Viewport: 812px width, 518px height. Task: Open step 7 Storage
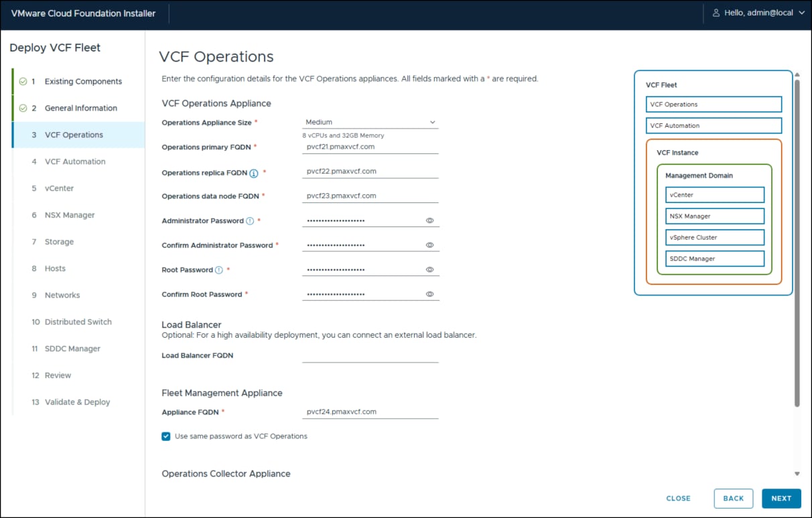(78, 242)
